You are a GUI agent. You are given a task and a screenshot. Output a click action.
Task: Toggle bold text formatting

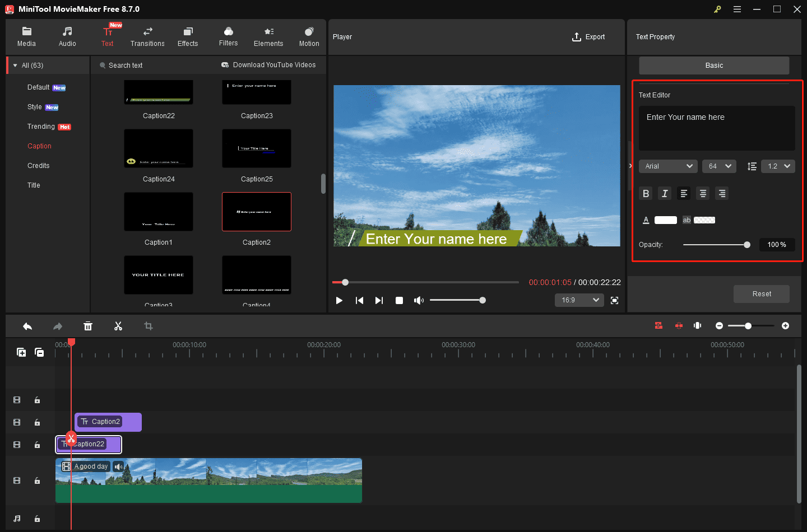(x=646, y=193)
